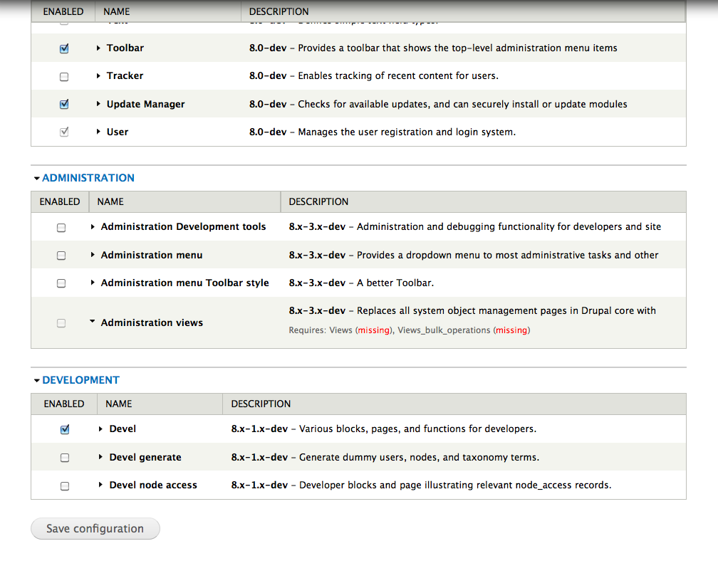Expand the Devel generate details arrow
The height and width of the screenshot is (588, 718).
[100, 457]
